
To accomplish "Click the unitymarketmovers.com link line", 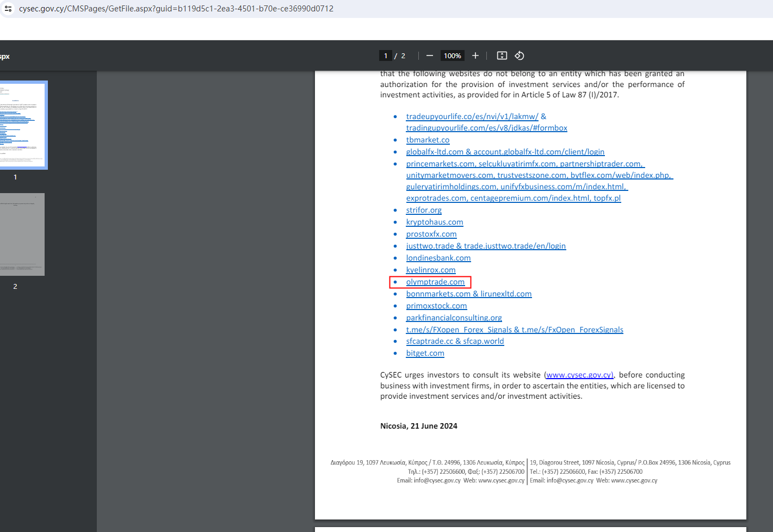I will (x=540, y=175).
